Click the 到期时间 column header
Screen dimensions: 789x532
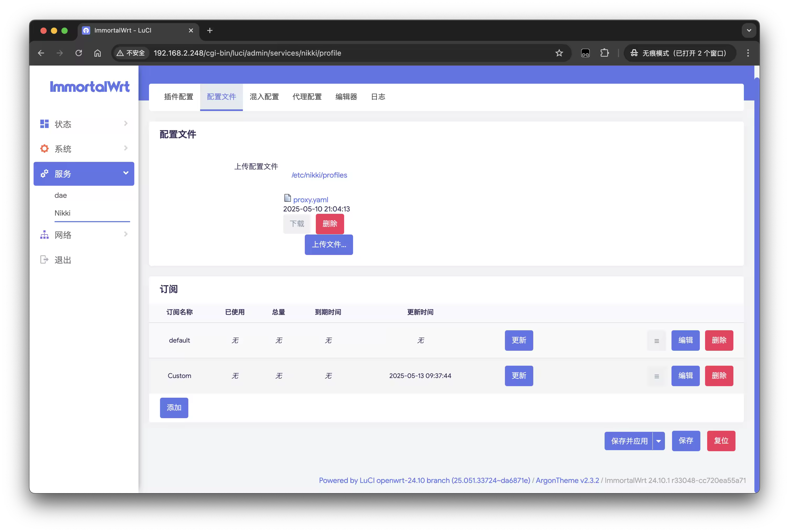point(328,312)
